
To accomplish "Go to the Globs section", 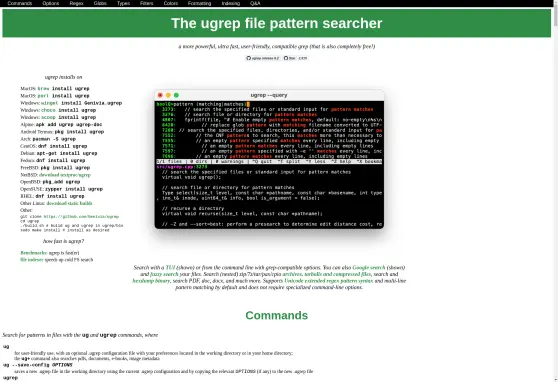I will (x=100, y=3).
